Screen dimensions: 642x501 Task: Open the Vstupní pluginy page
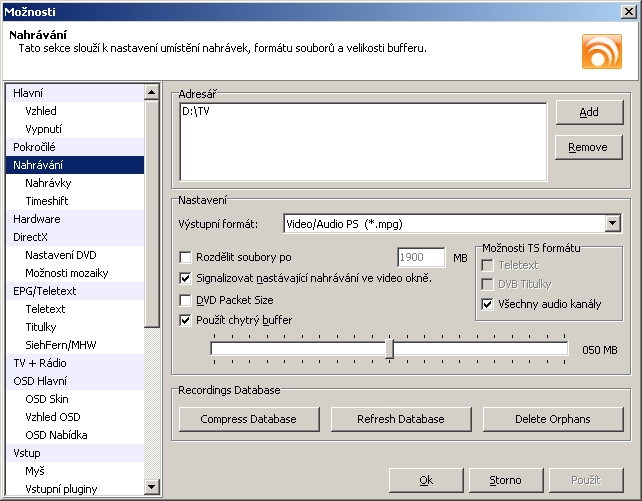click(x=75, y=489)
